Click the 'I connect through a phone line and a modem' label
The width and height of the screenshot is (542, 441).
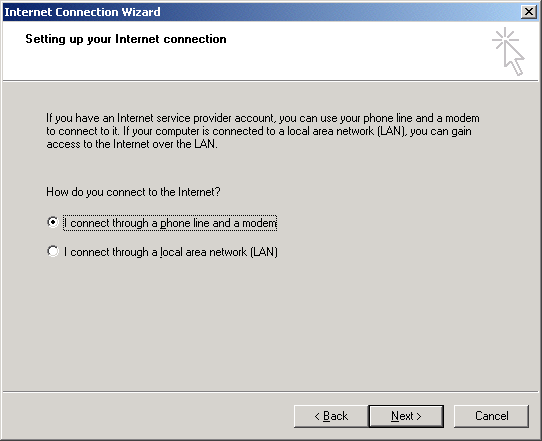[170, 223]
